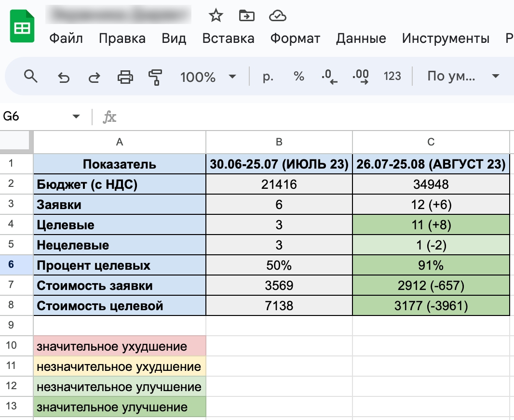Print the spreadsheet with printer icon
The image size is (514, 420).
pyautogui.click(x=125, y=77)
